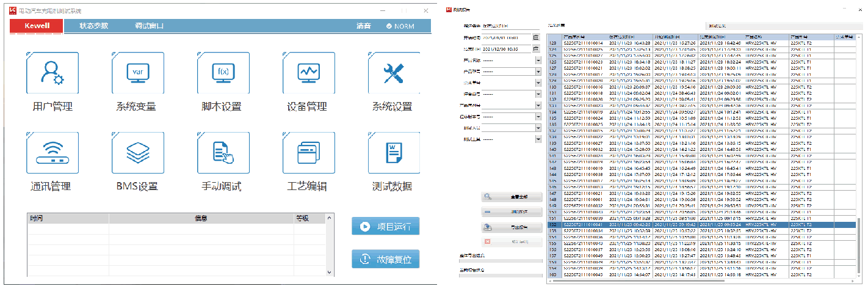Switch to the 调试窗口 tab
The width and height of the screenshot is (868, 286).
149,26
